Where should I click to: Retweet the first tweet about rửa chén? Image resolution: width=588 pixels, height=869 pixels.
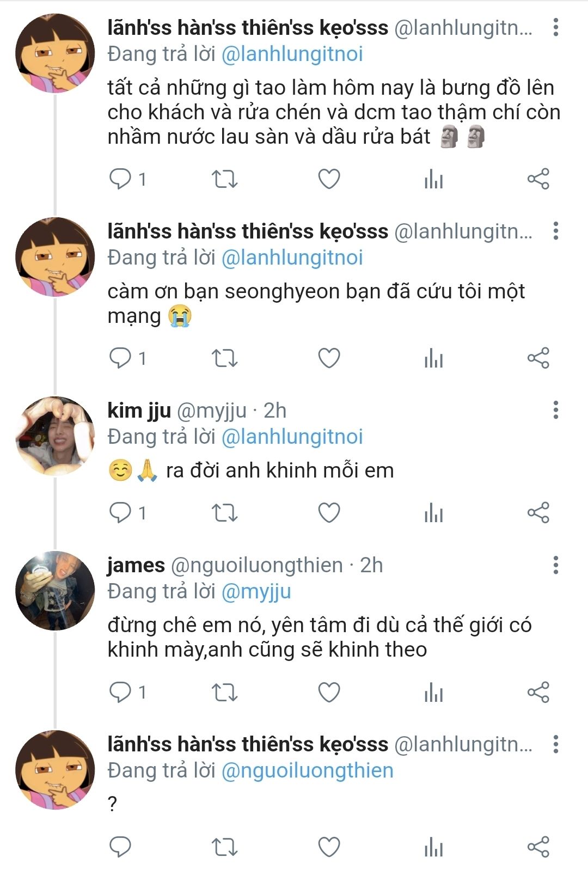pos(224,179)
